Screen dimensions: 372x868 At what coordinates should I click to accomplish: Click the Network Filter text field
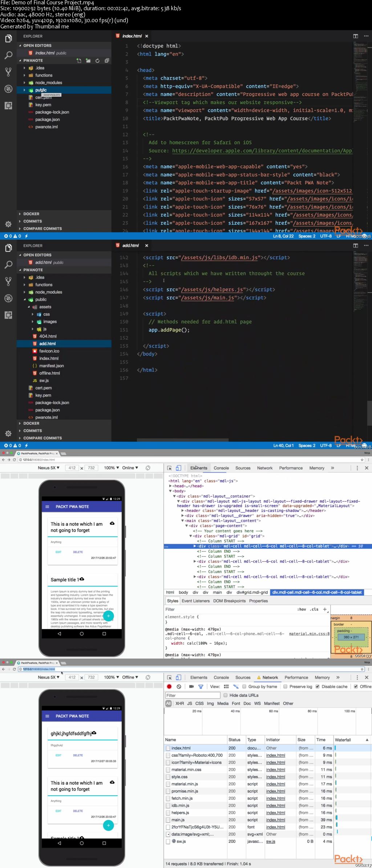pos(193,695)
